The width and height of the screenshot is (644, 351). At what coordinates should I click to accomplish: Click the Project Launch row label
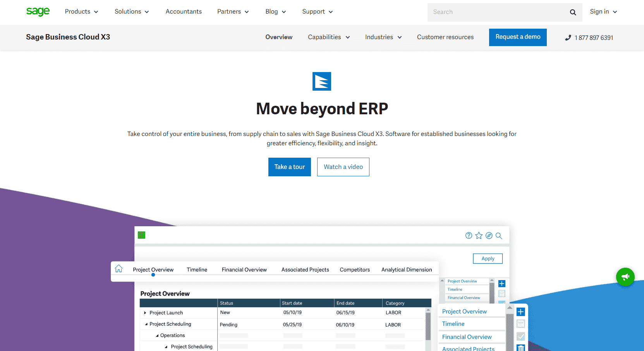pos(166,313)
